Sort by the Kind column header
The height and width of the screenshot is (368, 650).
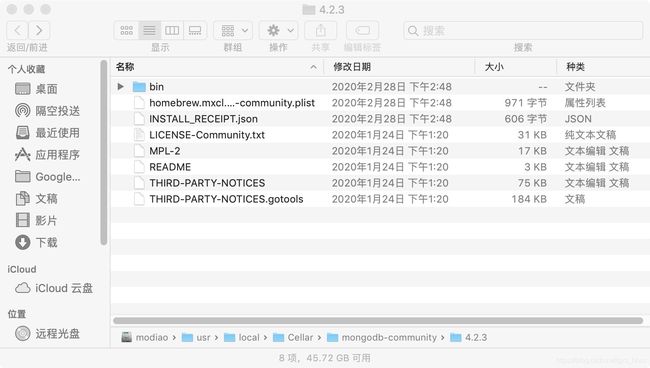(603, 67)
